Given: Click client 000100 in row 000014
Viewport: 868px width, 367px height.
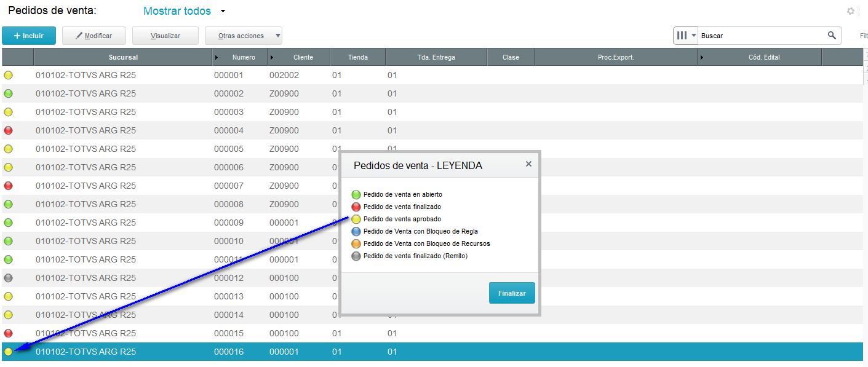Looking at the screenshot, I should tap(284, 315).
